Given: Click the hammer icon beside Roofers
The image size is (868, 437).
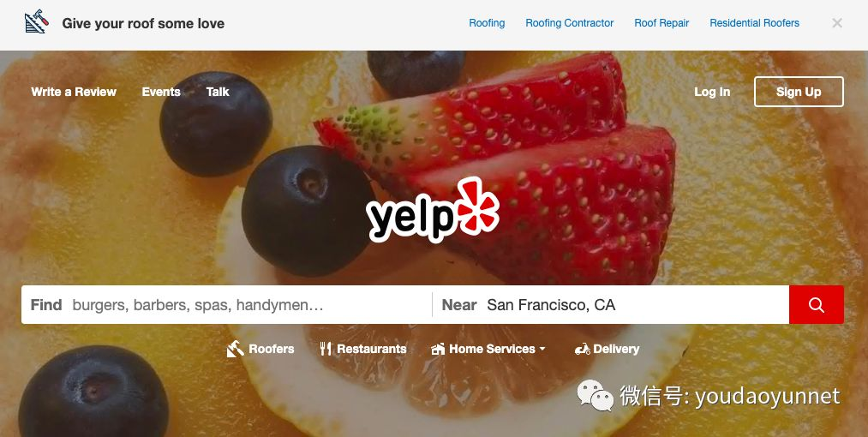Looking at the screenshot, I should (x=236, y=349).
